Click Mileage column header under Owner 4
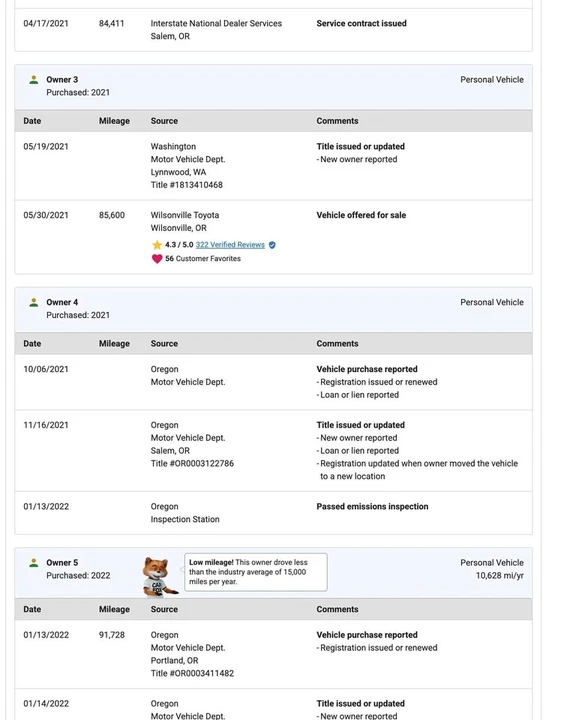 click(114, 343)
